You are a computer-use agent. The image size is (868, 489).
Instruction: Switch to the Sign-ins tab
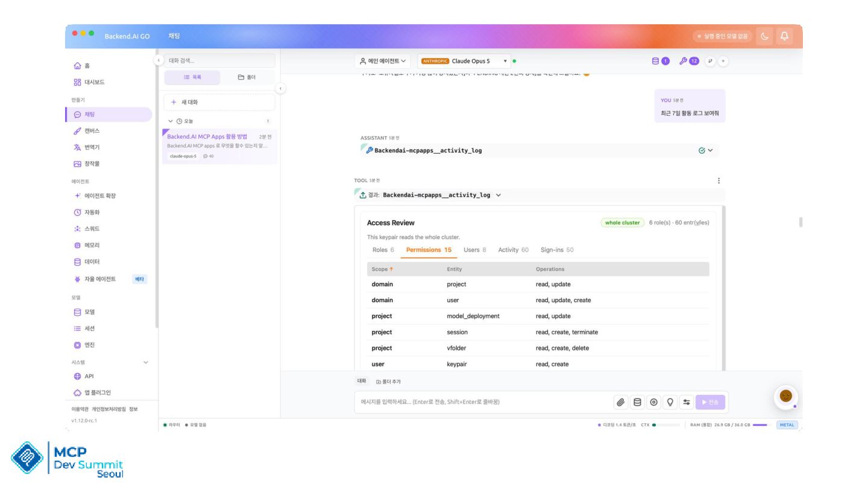(557, 250)
